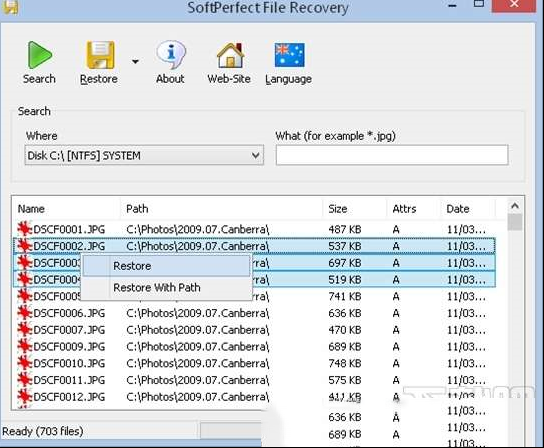This screenshot has width=544, height=448.
Task: Click the file icon of DSCF0012.JPG
Action: pos(25,396)
